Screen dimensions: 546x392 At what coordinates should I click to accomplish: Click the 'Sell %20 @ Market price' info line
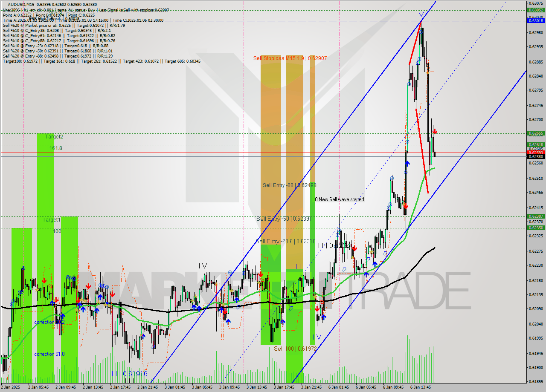64,25
